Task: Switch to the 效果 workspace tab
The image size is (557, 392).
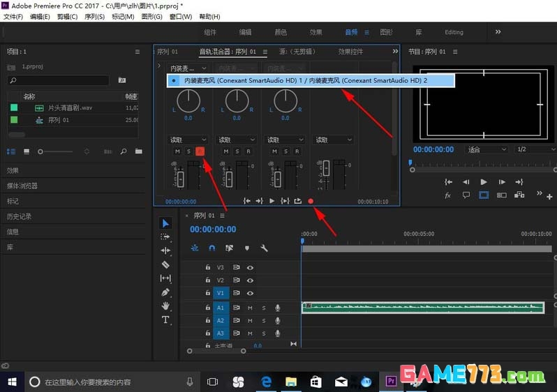Action: [x=315, y=32]
